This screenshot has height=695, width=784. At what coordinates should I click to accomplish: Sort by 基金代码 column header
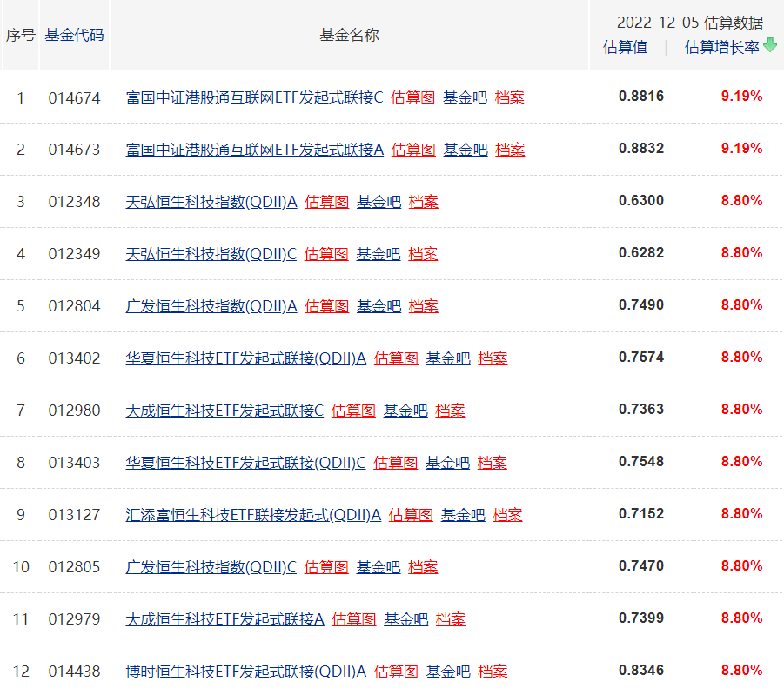coord(74,35)
